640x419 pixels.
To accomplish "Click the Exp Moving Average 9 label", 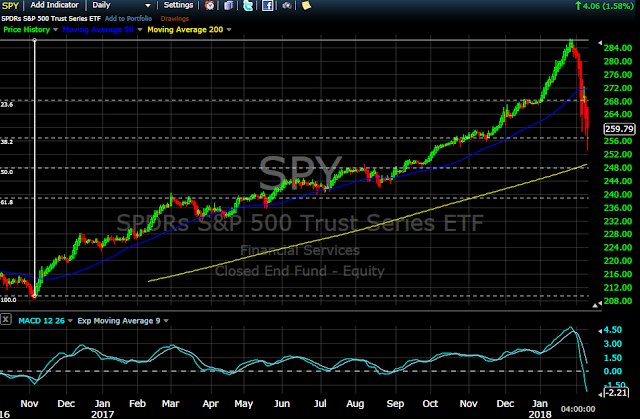I will pyautogui.click(x=119, y=321).
